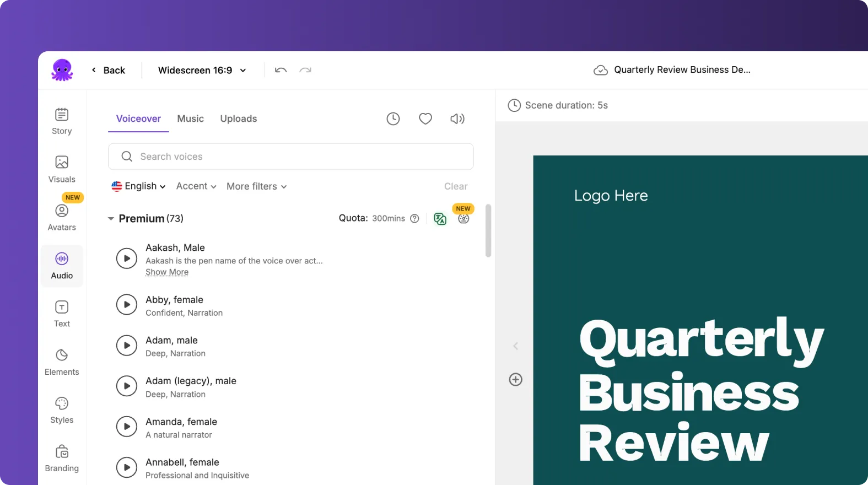Image resolution: width=868 pixels, height=485 pixels.
Task: Open Widescreen 16:9 aspect ratio dropdown
Action: 202,70
